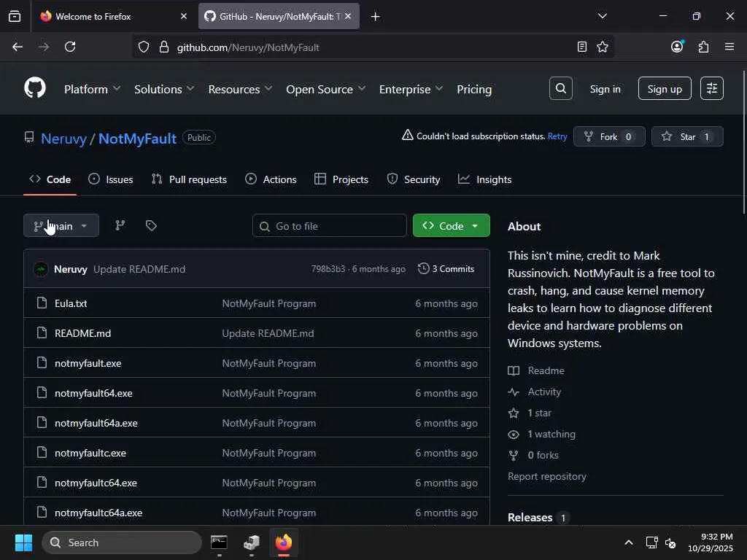Click the Sign up button
Viewport: 747px width, 560px height.
pyautogui.click(x=665, y=88)
